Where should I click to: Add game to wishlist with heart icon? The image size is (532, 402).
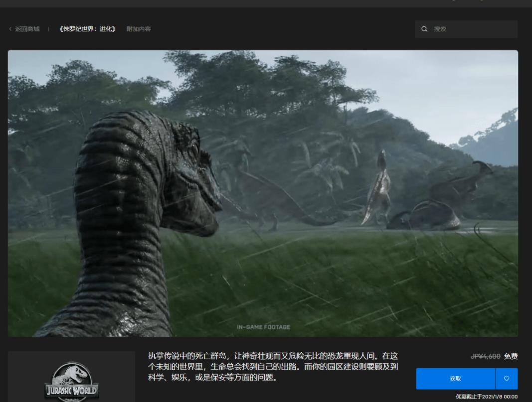click(x=507, y=379)
